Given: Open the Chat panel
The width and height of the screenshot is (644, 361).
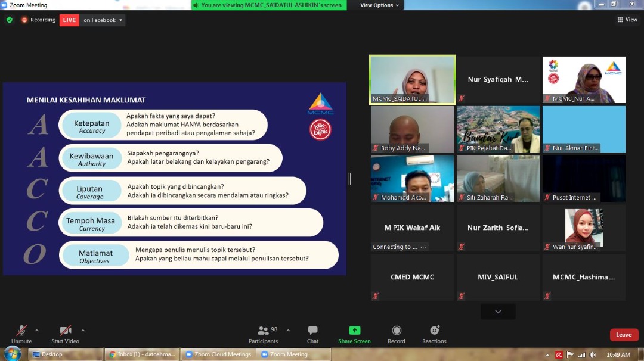Looking at the screenshot, I should pos(312,331).
